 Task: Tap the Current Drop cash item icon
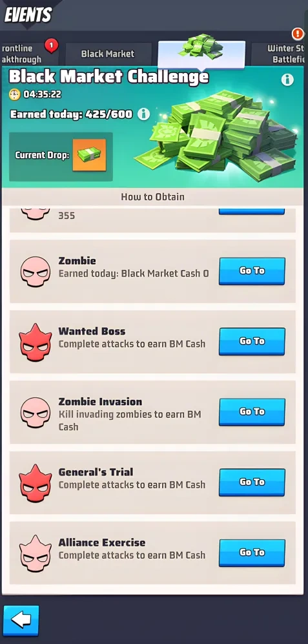click(89, 155)
